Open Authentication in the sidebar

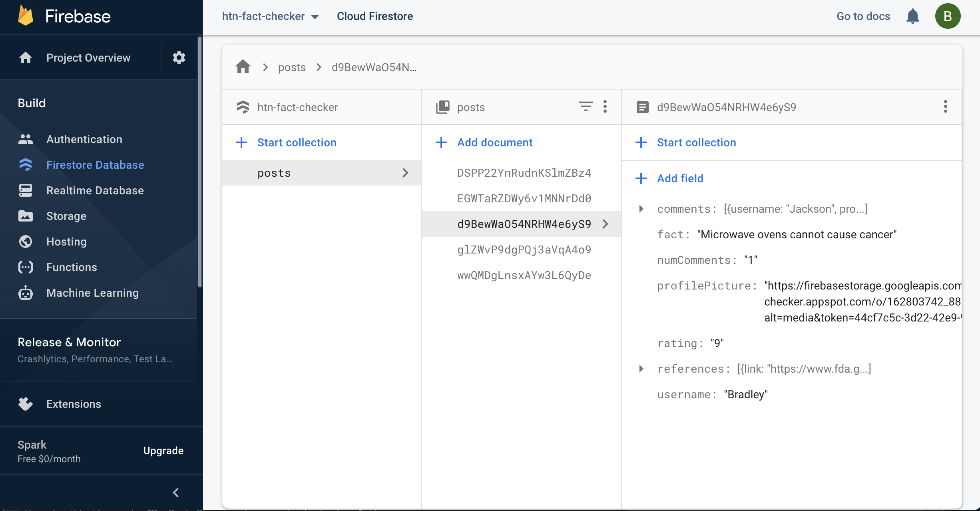[x=84, y=139]
